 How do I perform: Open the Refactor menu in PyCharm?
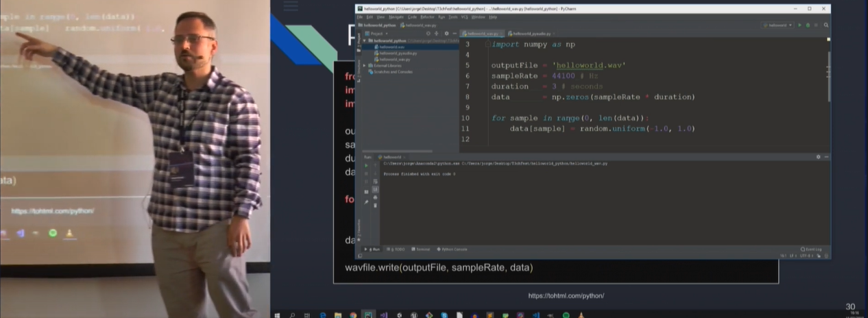(427, 16)
